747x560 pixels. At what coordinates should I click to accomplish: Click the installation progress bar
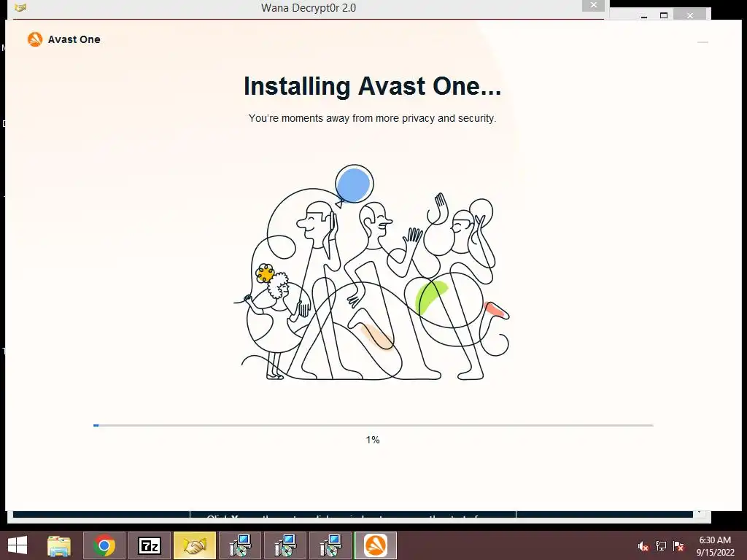point(373,425)
